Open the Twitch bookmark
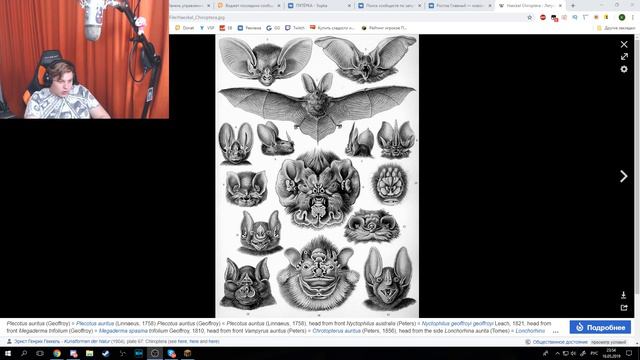 (x=295, y=28)
